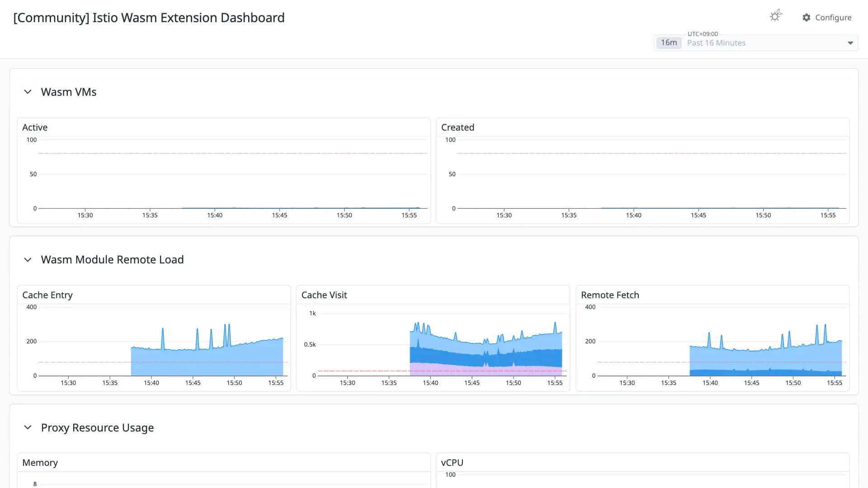
Task: Click 15:40 tick on Cache Entry chart
Action: click(151, 383)
